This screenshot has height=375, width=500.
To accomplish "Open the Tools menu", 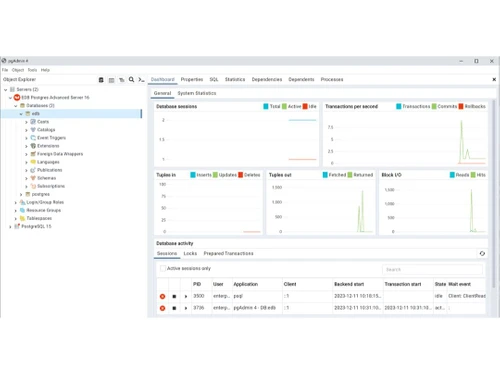I will 32,70.
